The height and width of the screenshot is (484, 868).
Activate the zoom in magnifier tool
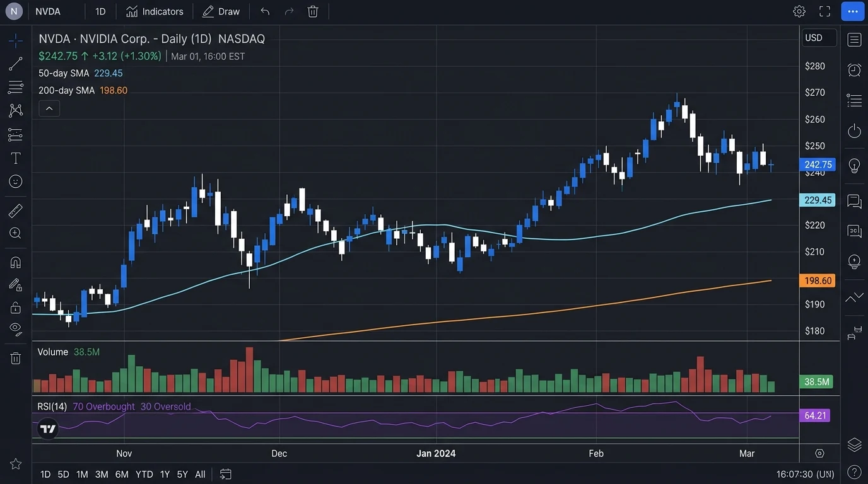pyautogui.click(x=16, y=233)
